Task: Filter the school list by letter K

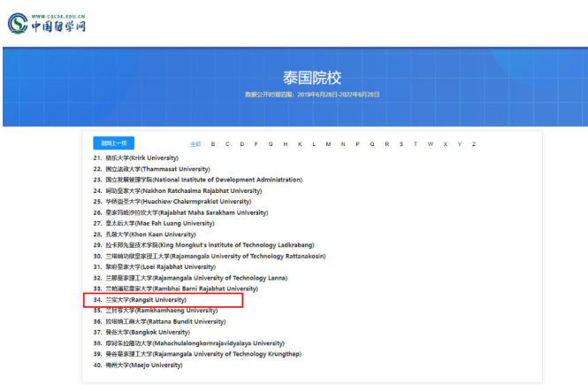Action: (300, 144)
